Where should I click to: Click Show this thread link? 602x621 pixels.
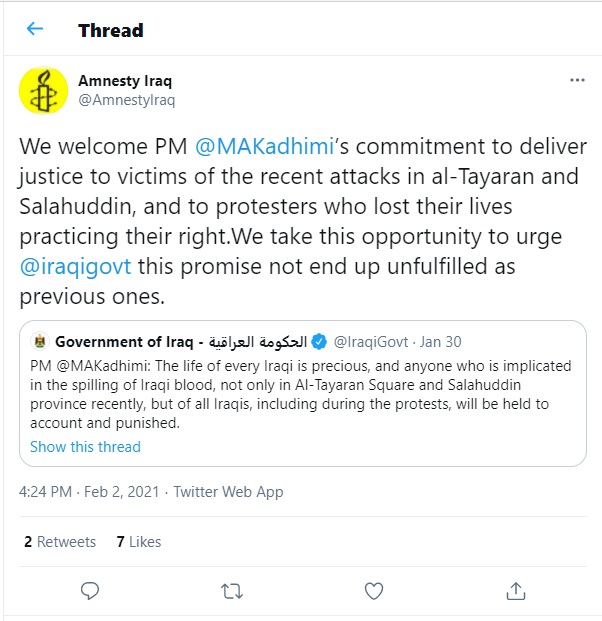pos(85,447)
